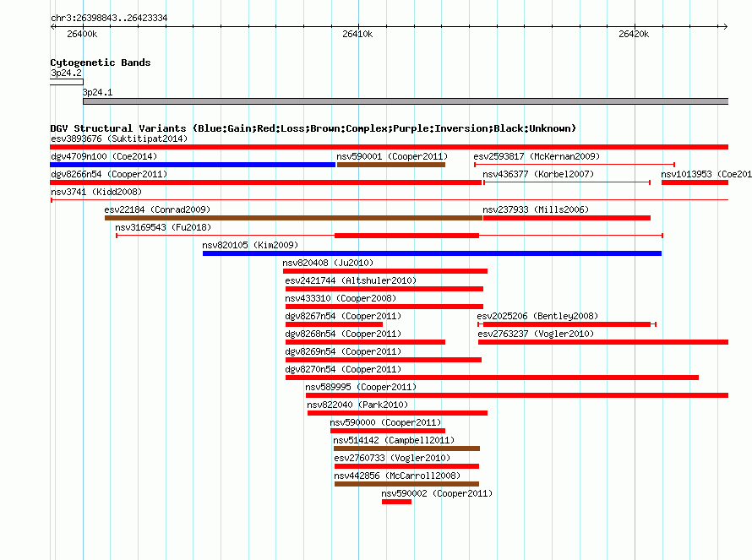This screenshot has width=752, height=560.
Task: Select the nsv590002 (Cooper2011) label
Action: click(x=437, y=493)
